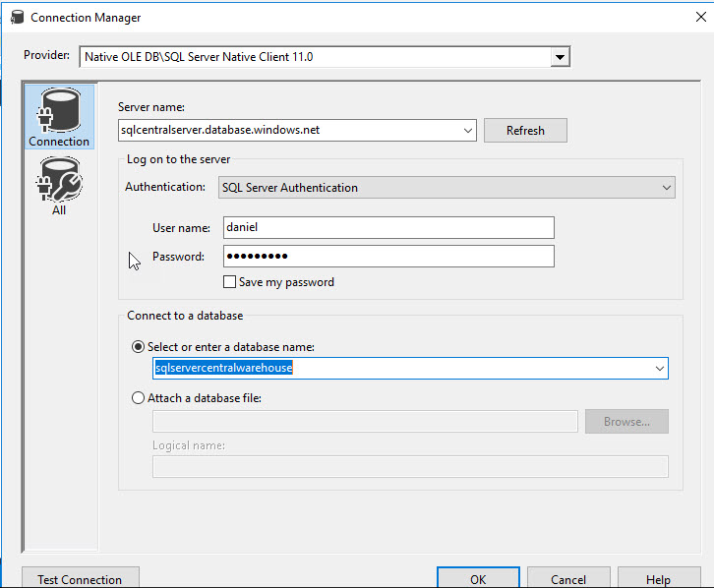
Task: Click the Logical name input box
Action: click(410, 466)
